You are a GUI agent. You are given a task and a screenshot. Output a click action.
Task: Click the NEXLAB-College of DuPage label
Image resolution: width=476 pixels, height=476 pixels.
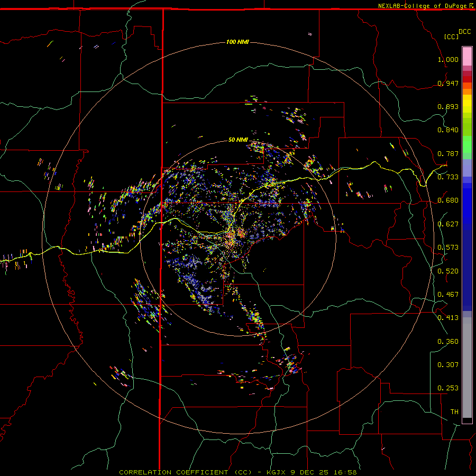pos(423,6)
